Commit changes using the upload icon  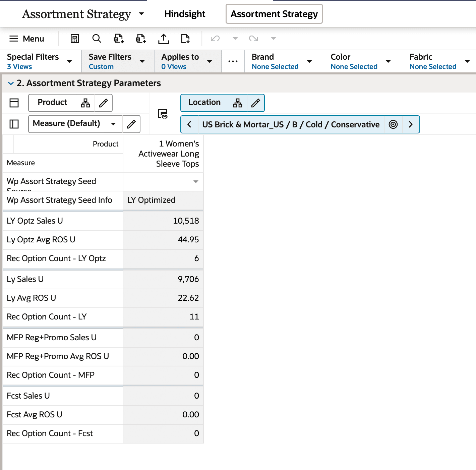tap(163, 39)
